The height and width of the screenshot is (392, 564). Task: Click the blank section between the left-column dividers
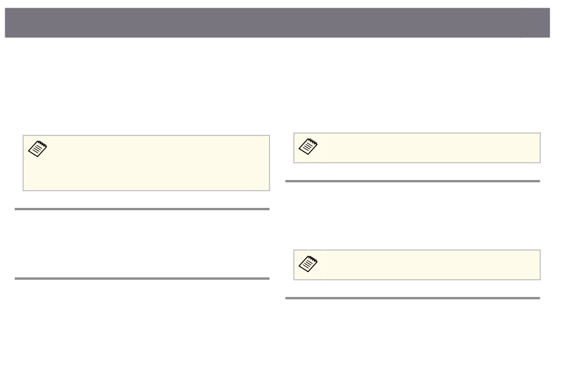(x=142, y=244)
